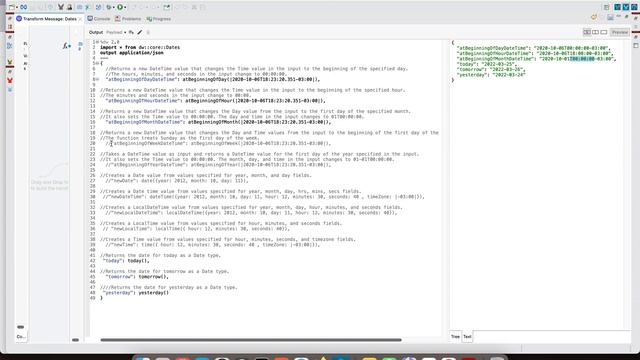
Task: Click the red mule icon in left sidebar
Action: click(x=10, y=80)
